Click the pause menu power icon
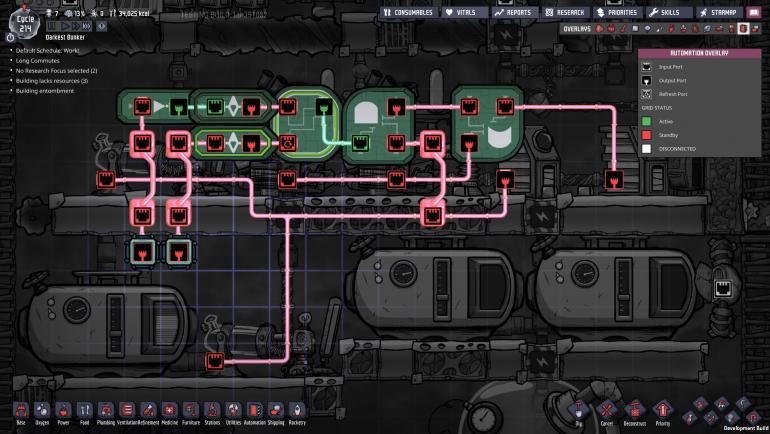The width and height of the screenshot is (770, 434). click(x=10, y=37)
